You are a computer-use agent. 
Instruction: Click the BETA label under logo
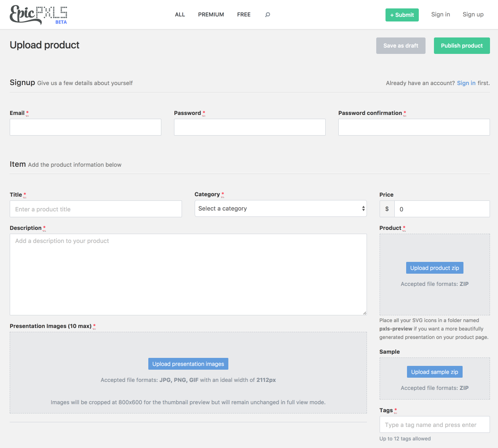coord(61,22)
